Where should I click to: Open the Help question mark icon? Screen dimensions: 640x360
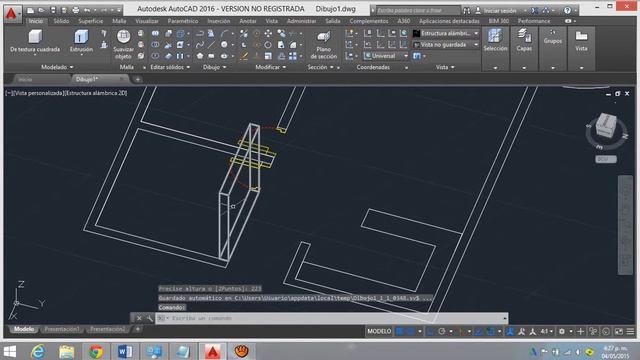(x=567, y=10)
